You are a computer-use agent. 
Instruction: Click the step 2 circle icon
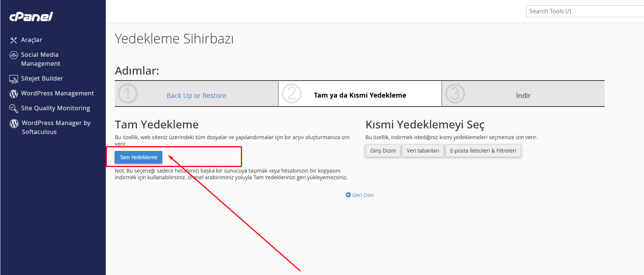(292, 94)
